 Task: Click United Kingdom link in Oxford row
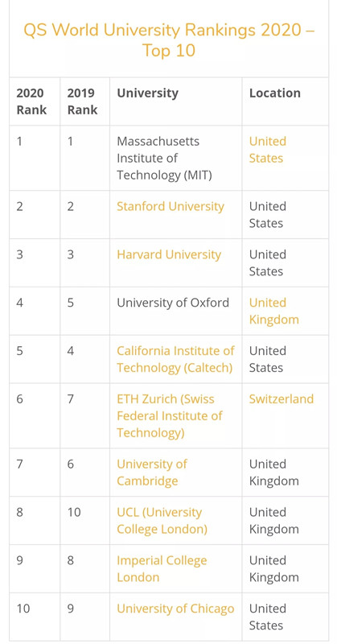[273, 311]
